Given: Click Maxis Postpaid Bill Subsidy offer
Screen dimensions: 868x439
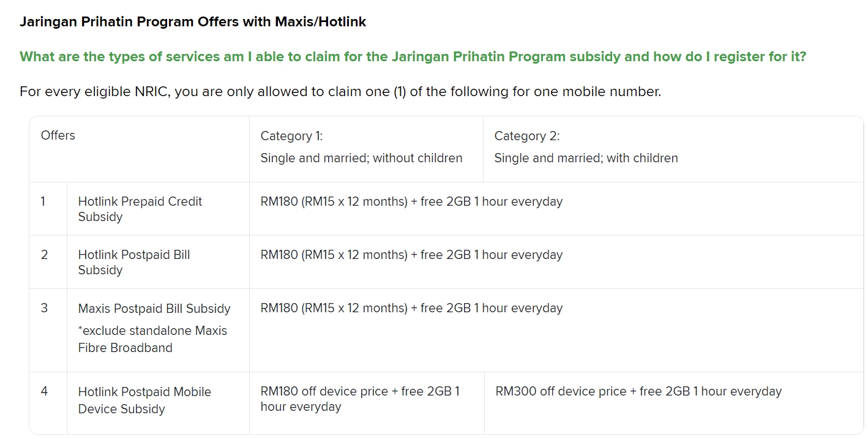Looking at the screenshot, I should coord(154,309).
